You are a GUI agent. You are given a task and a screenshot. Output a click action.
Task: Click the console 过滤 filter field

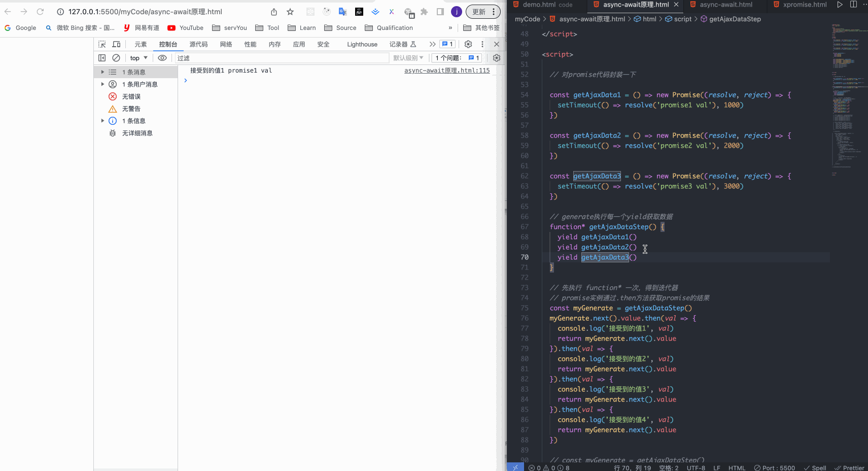[x=282, y=58]
